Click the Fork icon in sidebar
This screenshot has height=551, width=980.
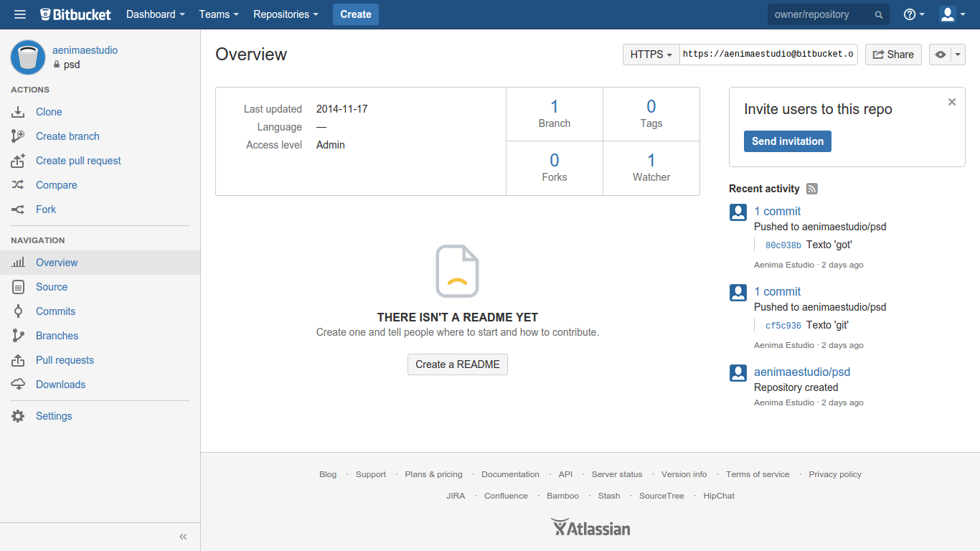[18, 209]
